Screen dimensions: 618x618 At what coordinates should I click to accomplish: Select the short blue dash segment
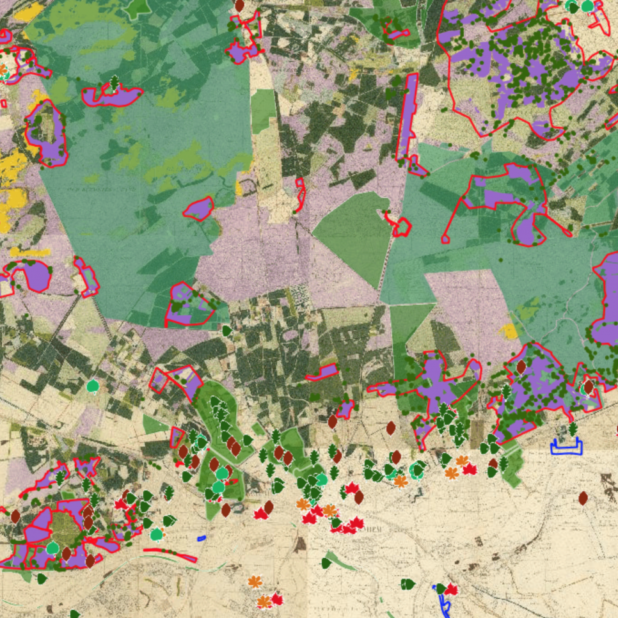pos(201,538)
